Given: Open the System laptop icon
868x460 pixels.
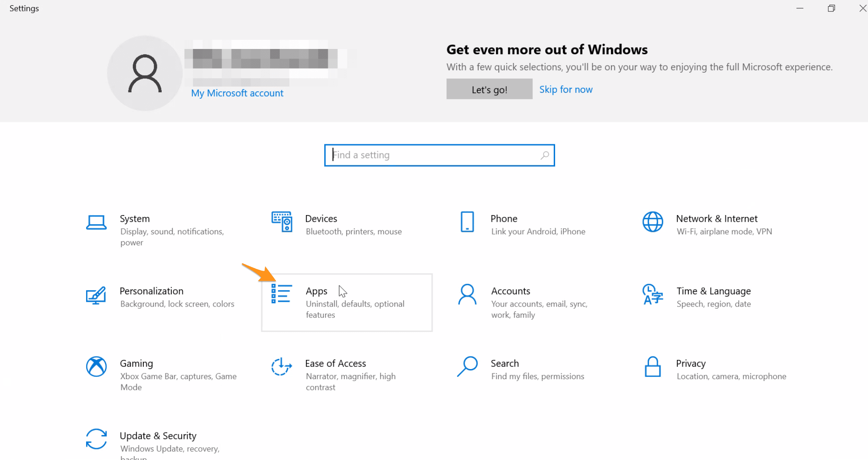Looking at the screenshot, I should point(96,222).
